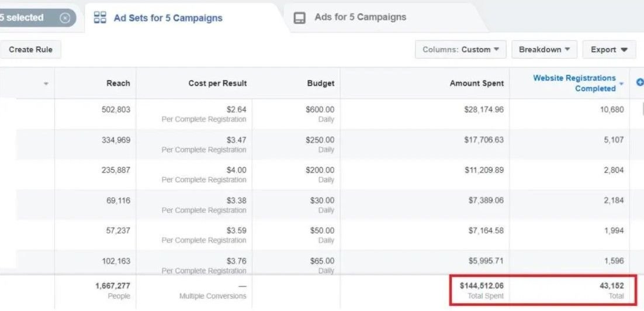Click the Ad Sets grid icon
The width and height of the screenshot is (644, 311).
(100, 18)
